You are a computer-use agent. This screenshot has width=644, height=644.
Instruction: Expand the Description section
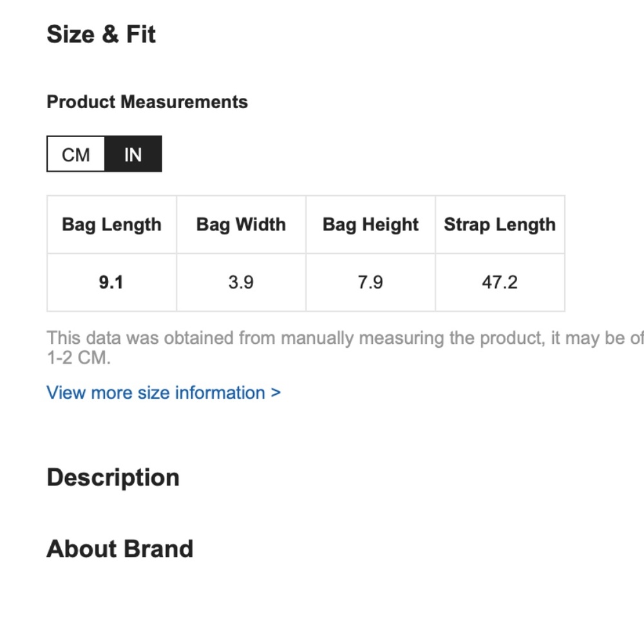click(113, 478)
